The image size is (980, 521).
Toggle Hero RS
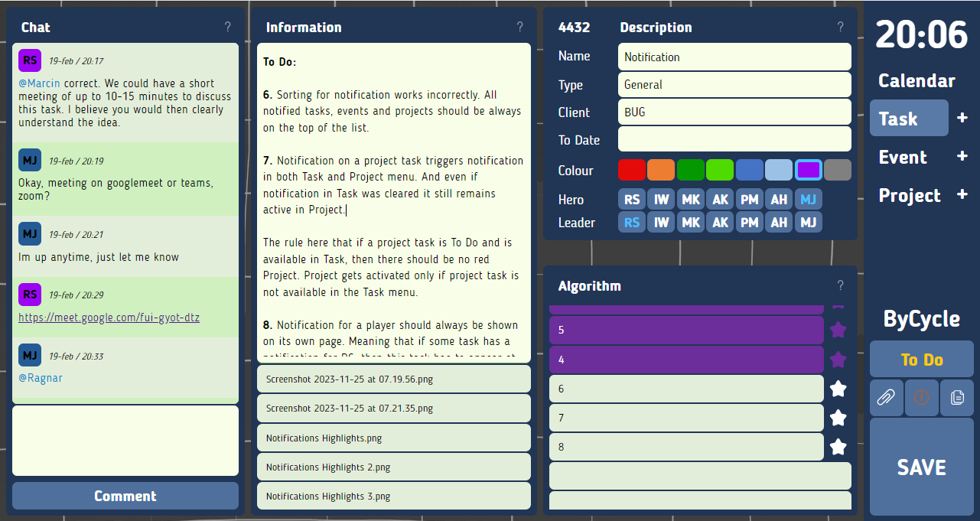coord(632,200)
